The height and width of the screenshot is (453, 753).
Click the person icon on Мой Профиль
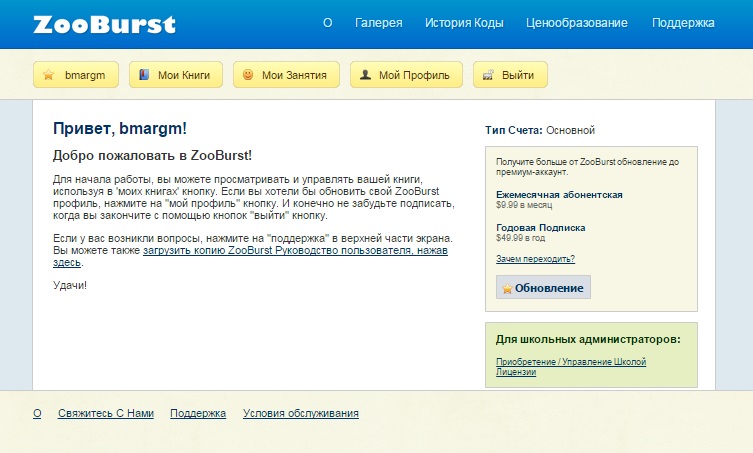point(365,74)
